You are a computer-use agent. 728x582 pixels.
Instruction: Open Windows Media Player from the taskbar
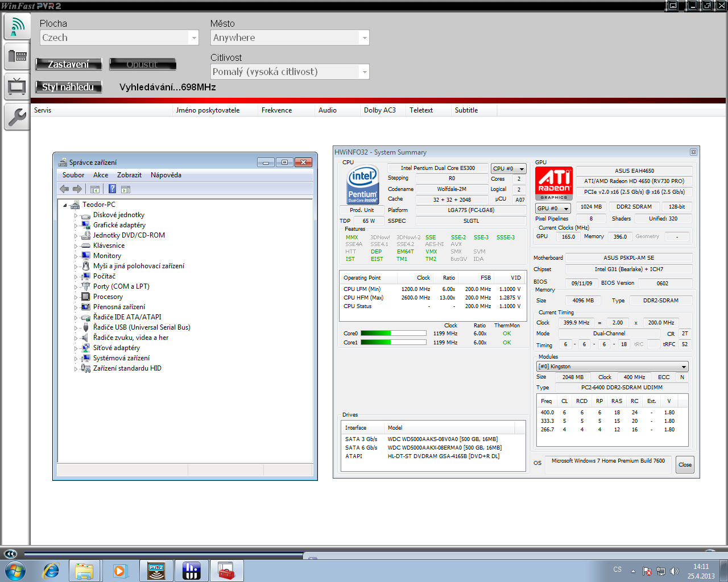click(x=120, y=571)
